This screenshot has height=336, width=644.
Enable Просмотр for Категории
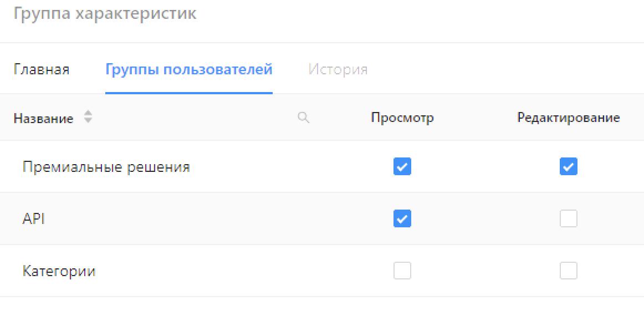pos(402,271)
